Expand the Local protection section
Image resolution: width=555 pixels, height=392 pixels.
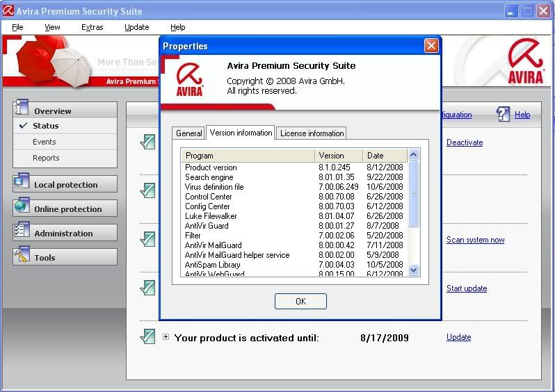point(65,184)
